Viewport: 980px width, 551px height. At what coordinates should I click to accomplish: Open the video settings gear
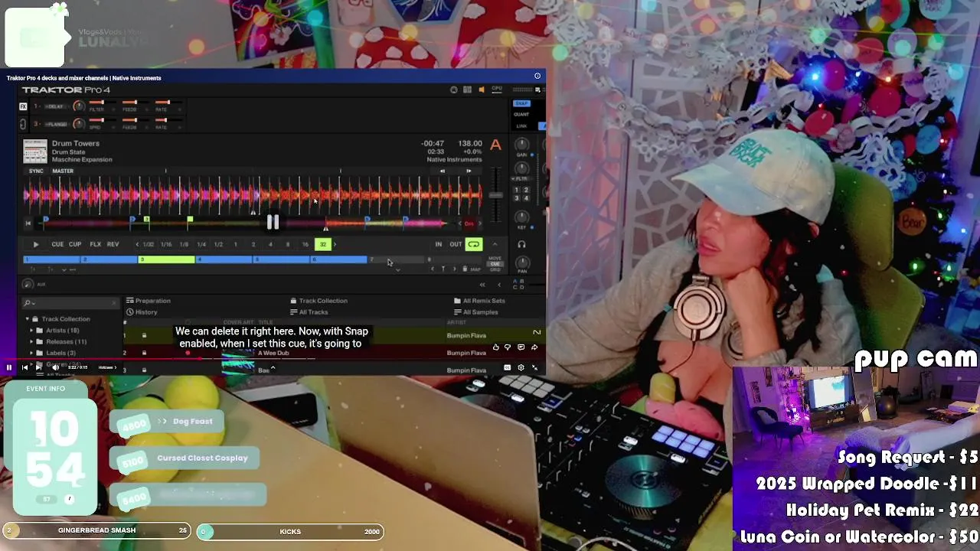click(521, 367)
